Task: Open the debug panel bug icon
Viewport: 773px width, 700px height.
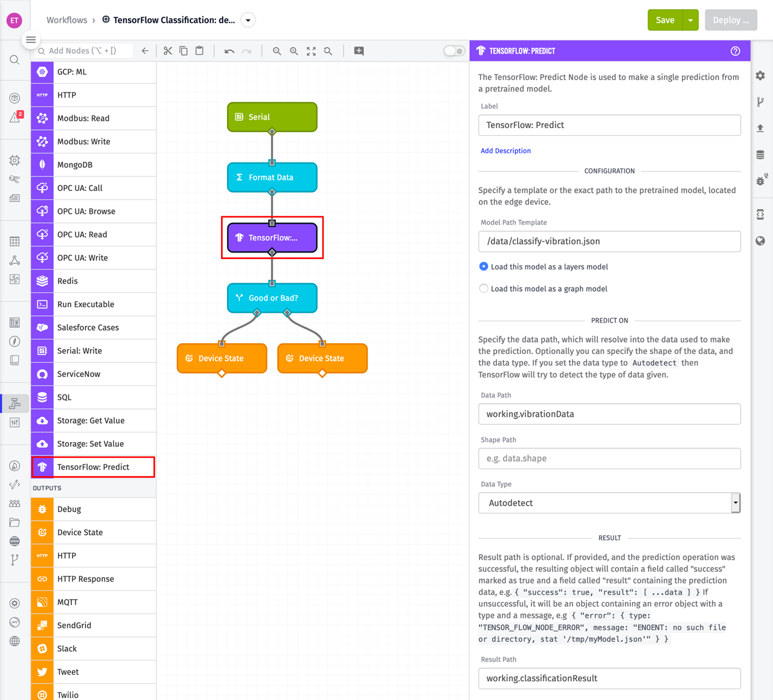Action: (760, 181)
